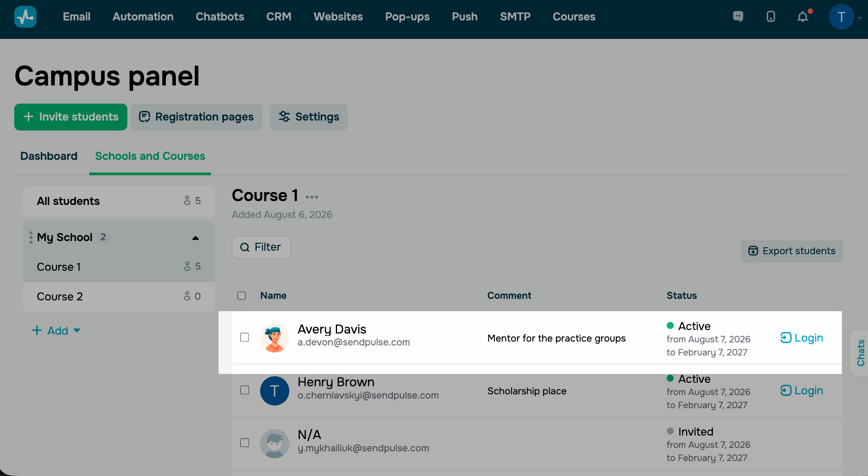This screenshot has height=476, width=868.
Task: Click the plus icon beside Add
Action: (37, 330)
